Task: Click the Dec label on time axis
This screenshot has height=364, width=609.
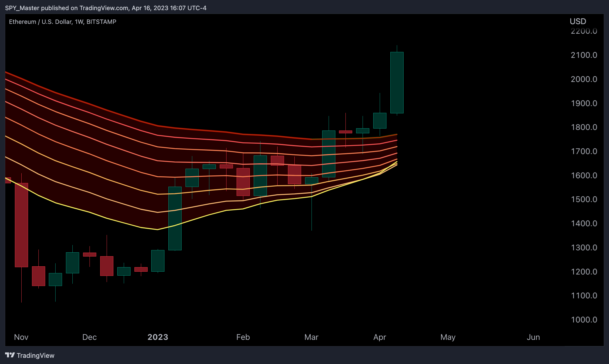Action: [90, 337]
